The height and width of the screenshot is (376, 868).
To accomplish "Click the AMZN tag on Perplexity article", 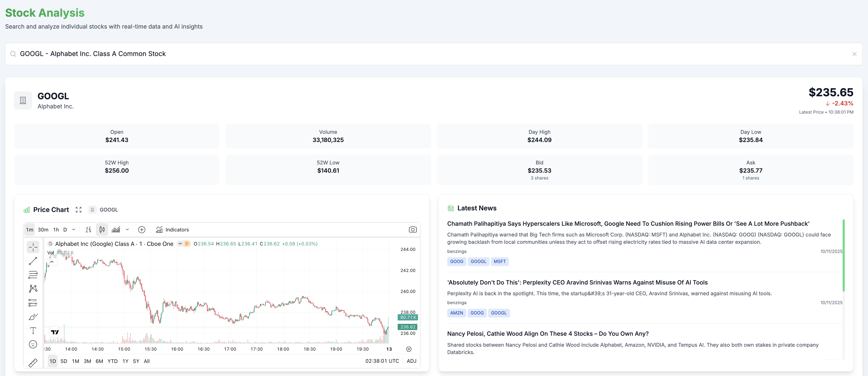I will click(456, 313).
